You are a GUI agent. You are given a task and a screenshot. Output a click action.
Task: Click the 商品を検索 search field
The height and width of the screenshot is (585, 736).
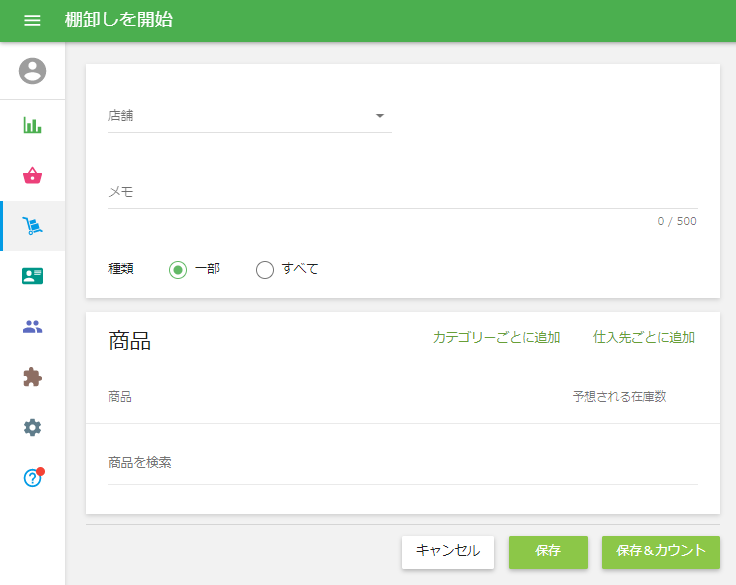[403, 462]
